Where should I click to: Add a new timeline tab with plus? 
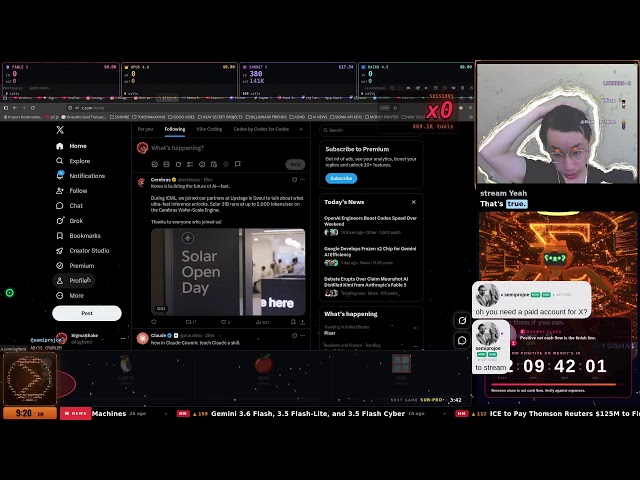[x=301, y=129]
